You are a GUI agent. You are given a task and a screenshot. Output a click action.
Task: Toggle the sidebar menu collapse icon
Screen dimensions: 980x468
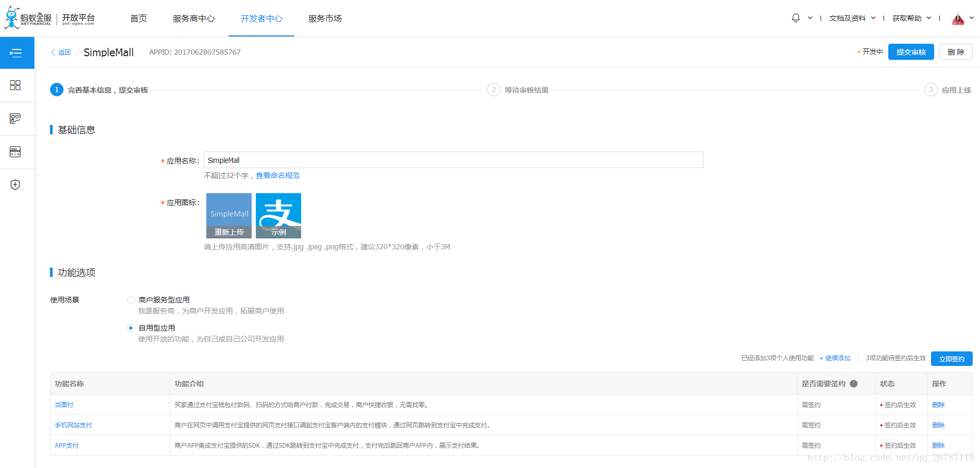(x=16, y=53)
